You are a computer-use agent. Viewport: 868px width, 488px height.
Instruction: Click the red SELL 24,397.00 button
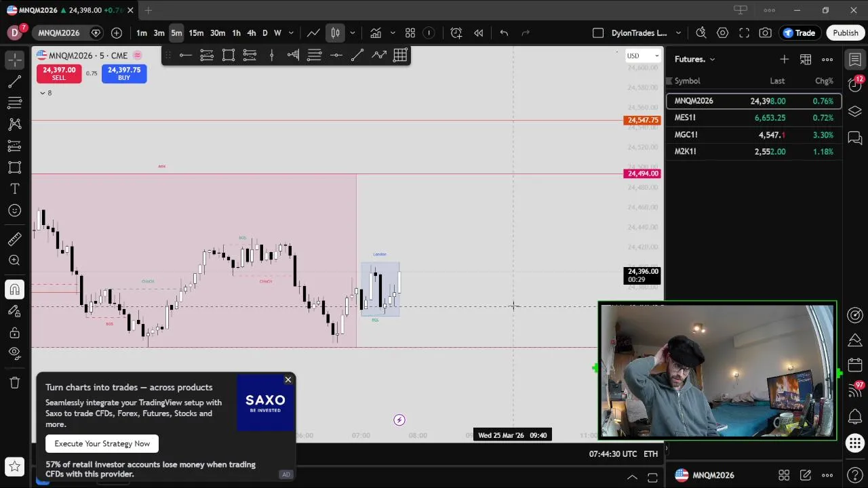coord(59,73)
